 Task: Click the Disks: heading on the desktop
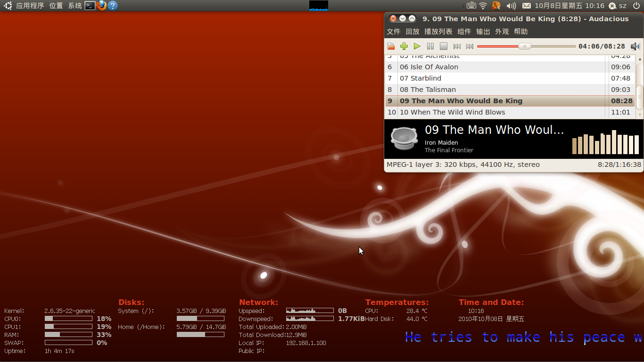[132, 303]
